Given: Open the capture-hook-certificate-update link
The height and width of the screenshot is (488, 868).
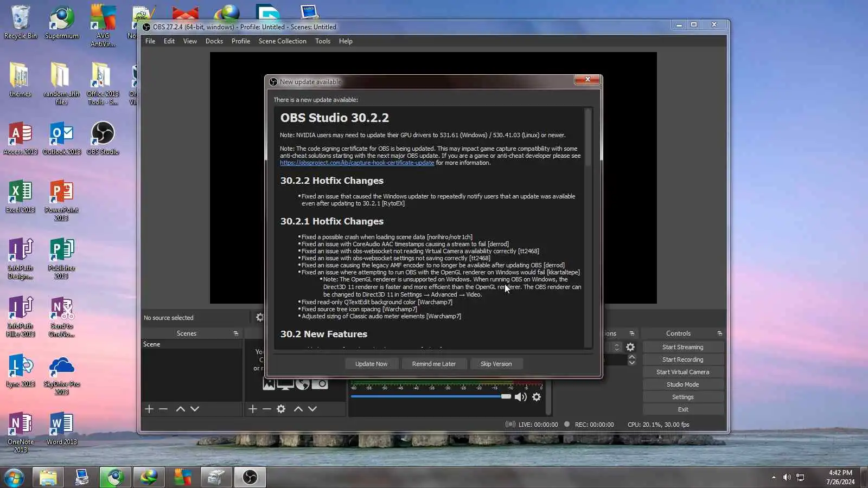Looking at the screenshot, I should (357, 163).
